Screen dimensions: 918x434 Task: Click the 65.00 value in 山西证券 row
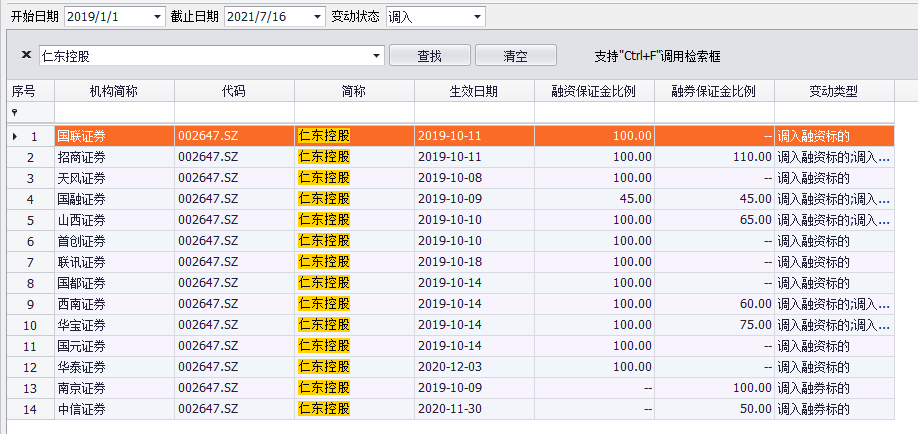[755, 220]
